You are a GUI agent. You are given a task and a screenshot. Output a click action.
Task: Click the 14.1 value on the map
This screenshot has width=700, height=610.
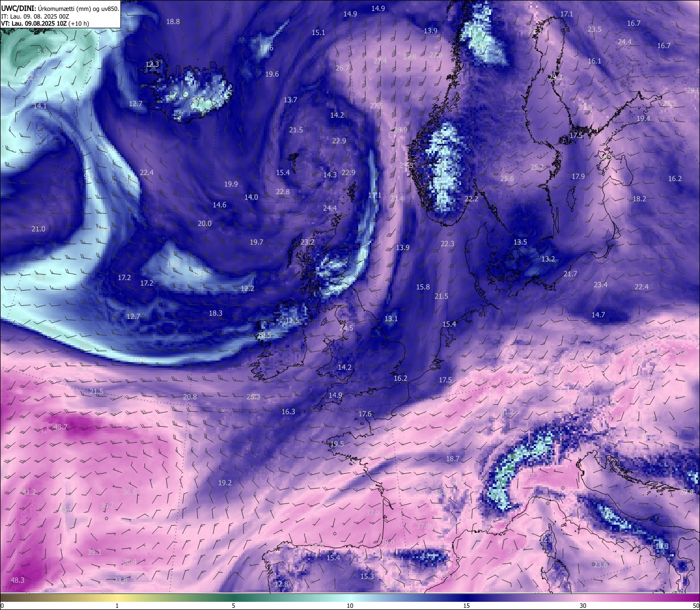click(40, 106)
